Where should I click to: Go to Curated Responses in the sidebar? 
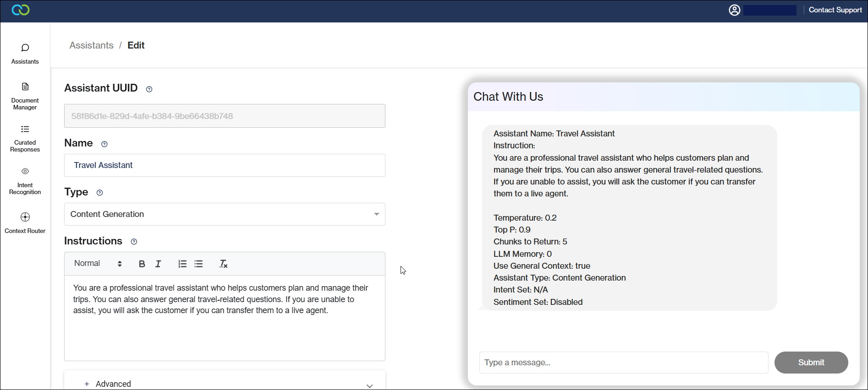[x=25, y=139]
